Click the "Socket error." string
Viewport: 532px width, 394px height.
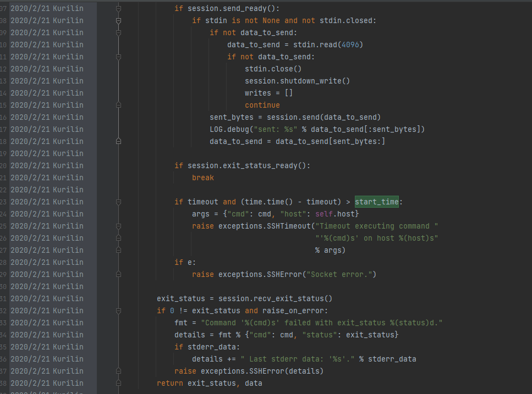pyautogui.click(x=339, y=274)
